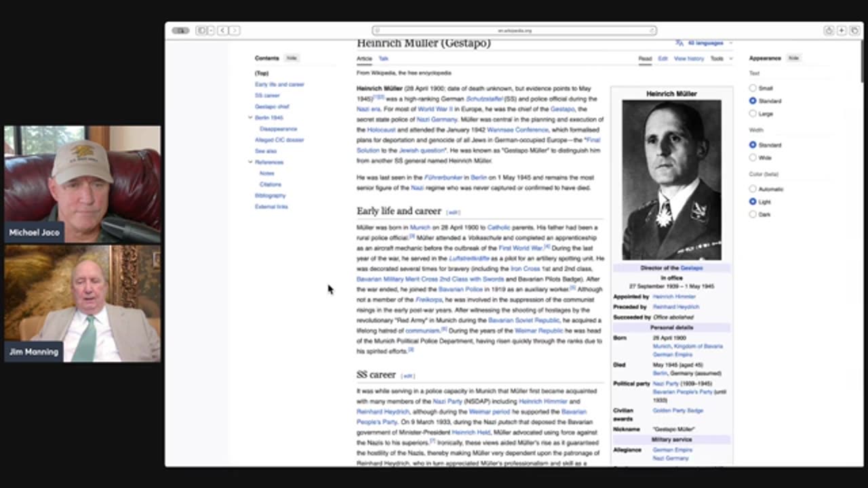Open the Iron Cross link
The height and width of the screenshot is (488, 868).
click(525, 269)
